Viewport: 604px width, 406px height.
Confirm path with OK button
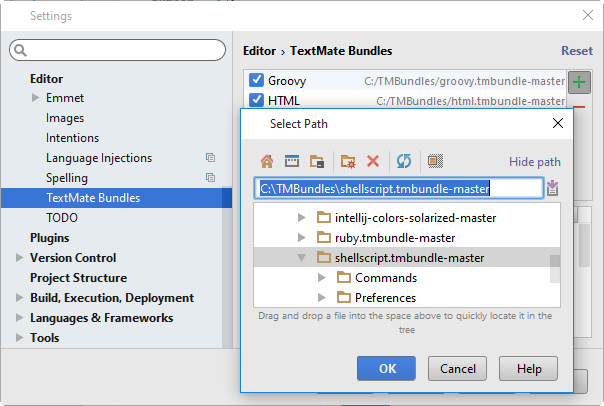386,368
